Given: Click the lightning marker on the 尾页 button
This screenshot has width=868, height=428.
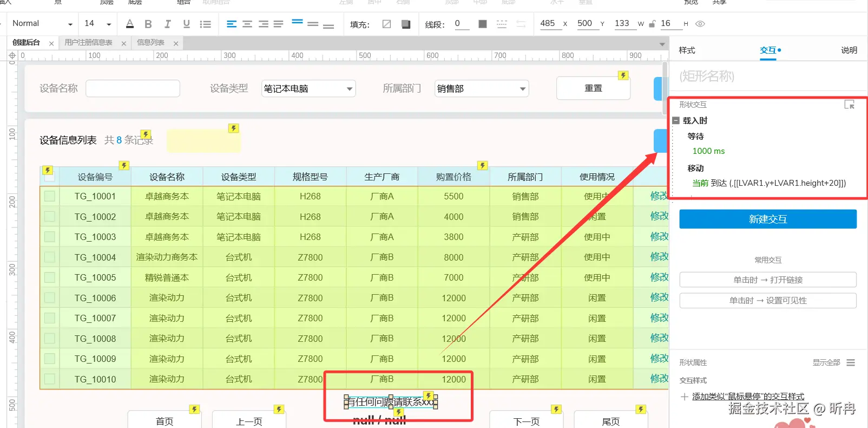Looking at the screenshot, I should pos(641,409).
